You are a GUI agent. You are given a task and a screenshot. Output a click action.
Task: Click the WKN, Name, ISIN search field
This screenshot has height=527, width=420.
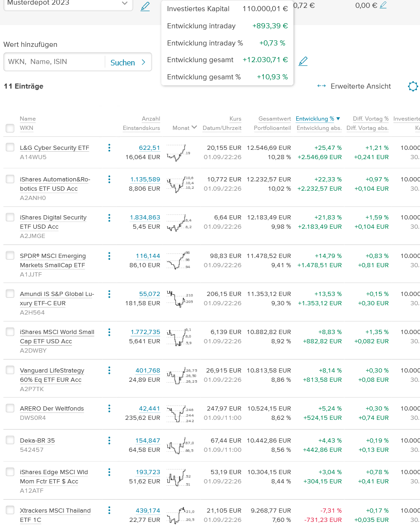point(54,62)
